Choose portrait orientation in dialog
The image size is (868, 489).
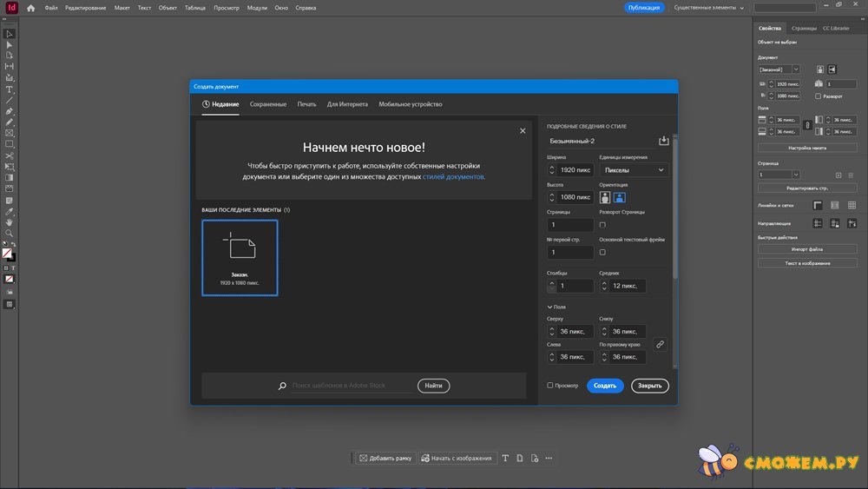(605, 197)
